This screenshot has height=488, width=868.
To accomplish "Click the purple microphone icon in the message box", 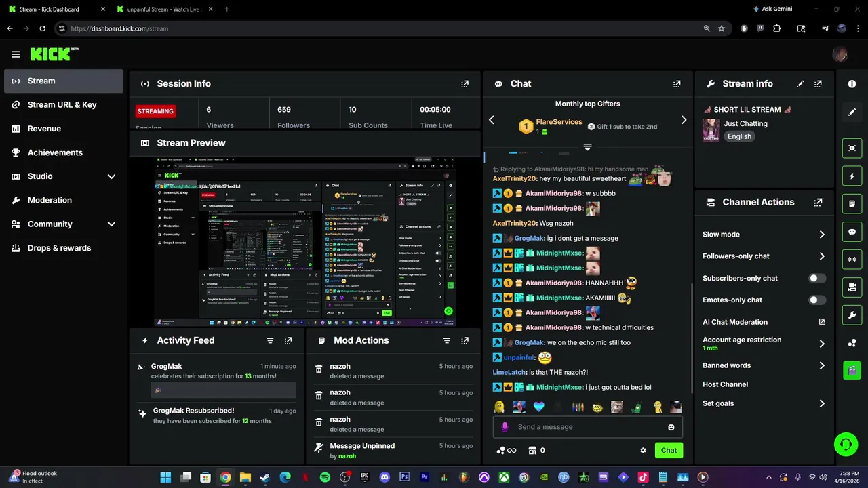I will coord(505,427).
